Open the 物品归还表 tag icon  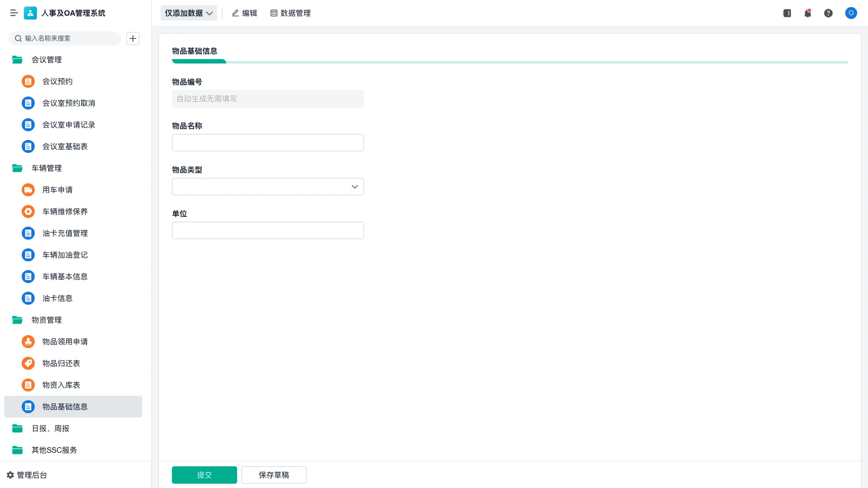click(28, 363)
